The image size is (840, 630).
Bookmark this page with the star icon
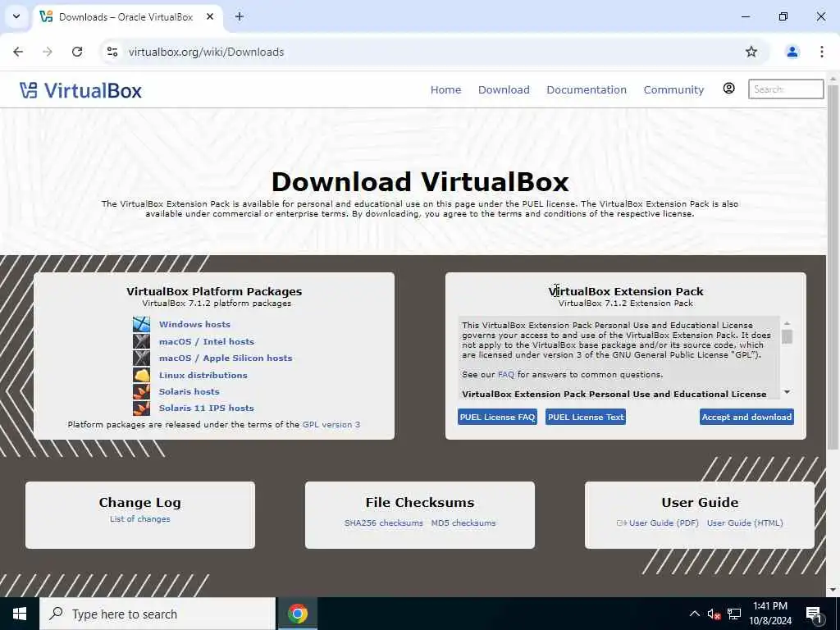(x=751, y=52)
